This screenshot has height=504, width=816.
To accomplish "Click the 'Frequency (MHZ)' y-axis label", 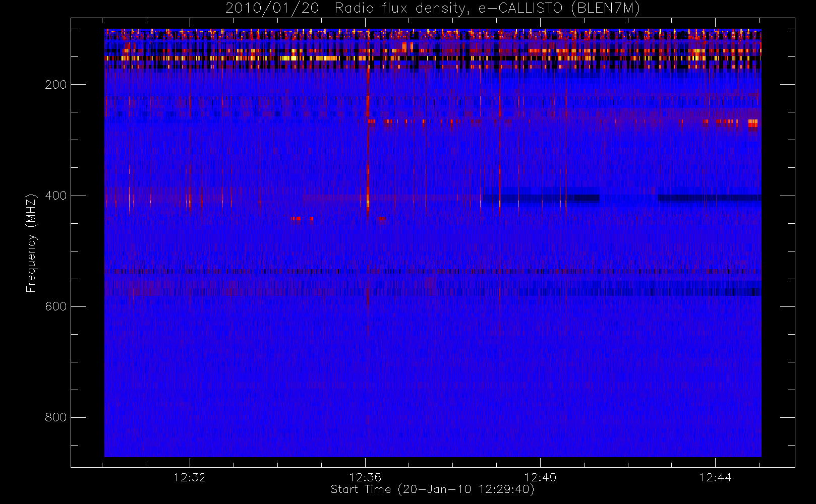I will pos(31,243).
